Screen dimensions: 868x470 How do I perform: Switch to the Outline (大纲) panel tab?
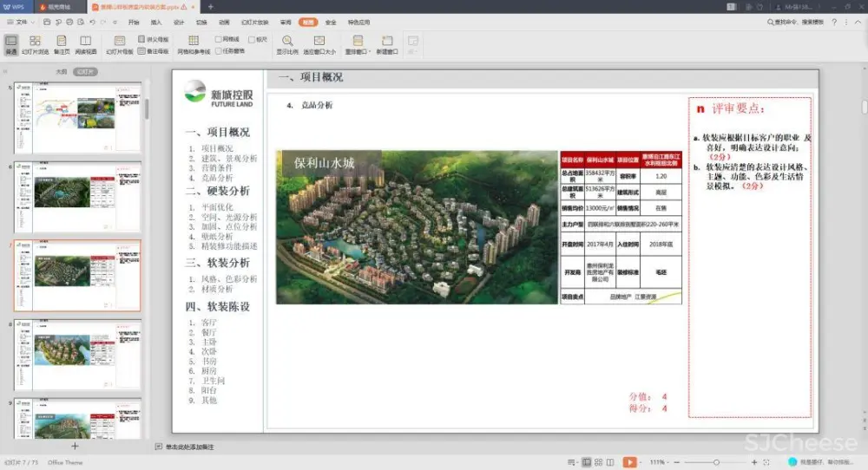tap(62, 72)
